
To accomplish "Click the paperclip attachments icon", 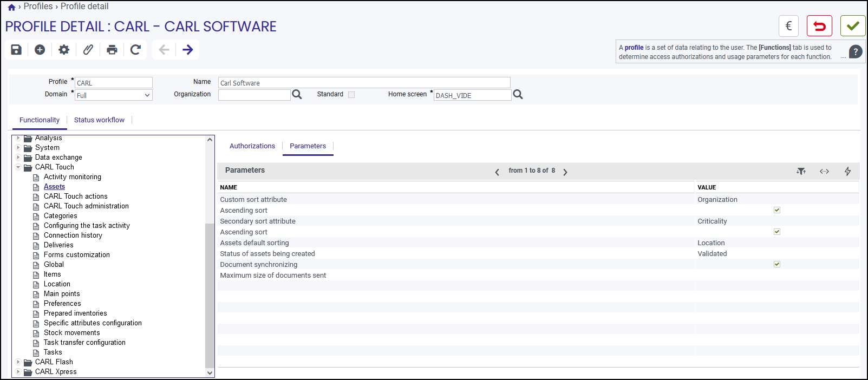I will point(88,50).
